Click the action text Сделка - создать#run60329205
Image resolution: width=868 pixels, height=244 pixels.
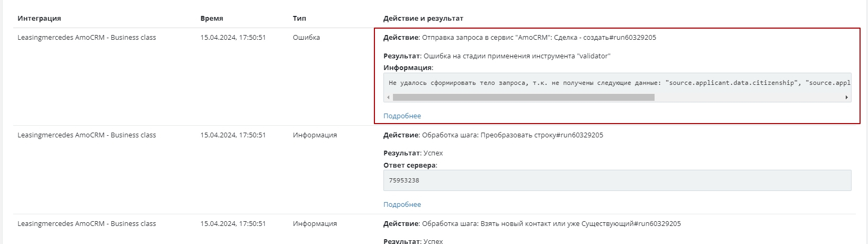tap(605, 38)
